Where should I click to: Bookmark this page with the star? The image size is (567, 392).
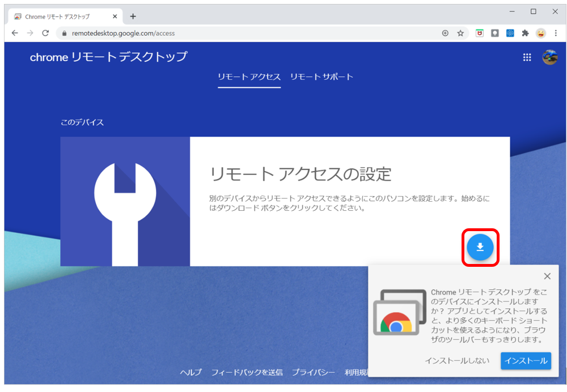[x=460, y=33]
